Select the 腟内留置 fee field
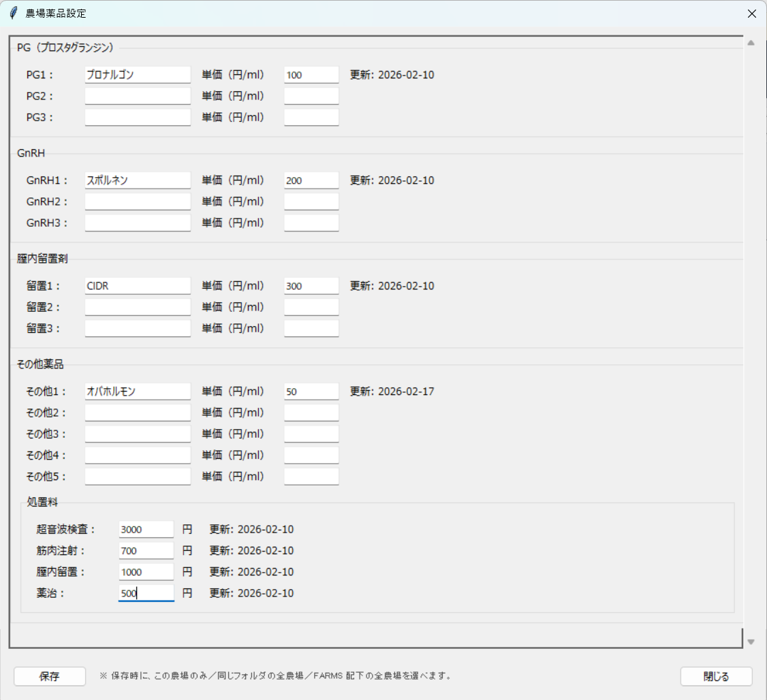Screen dimensions: 767x700 [x=146, y=572]
